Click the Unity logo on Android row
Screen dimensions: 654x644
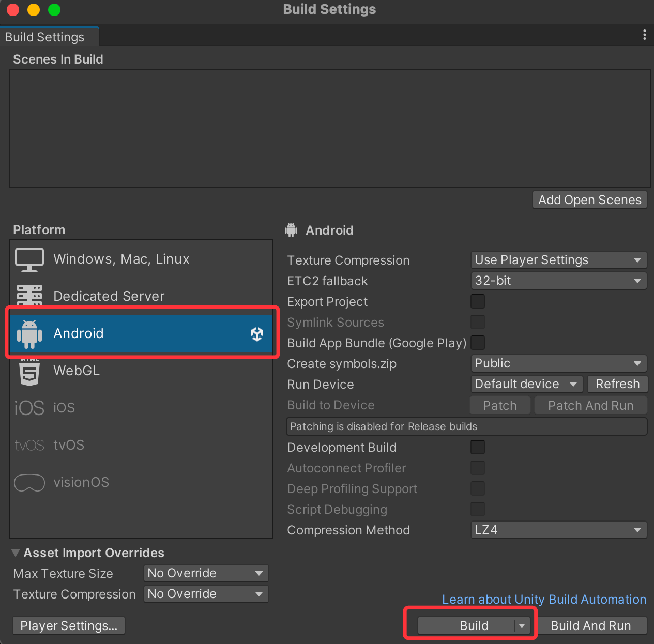point(257,334)
